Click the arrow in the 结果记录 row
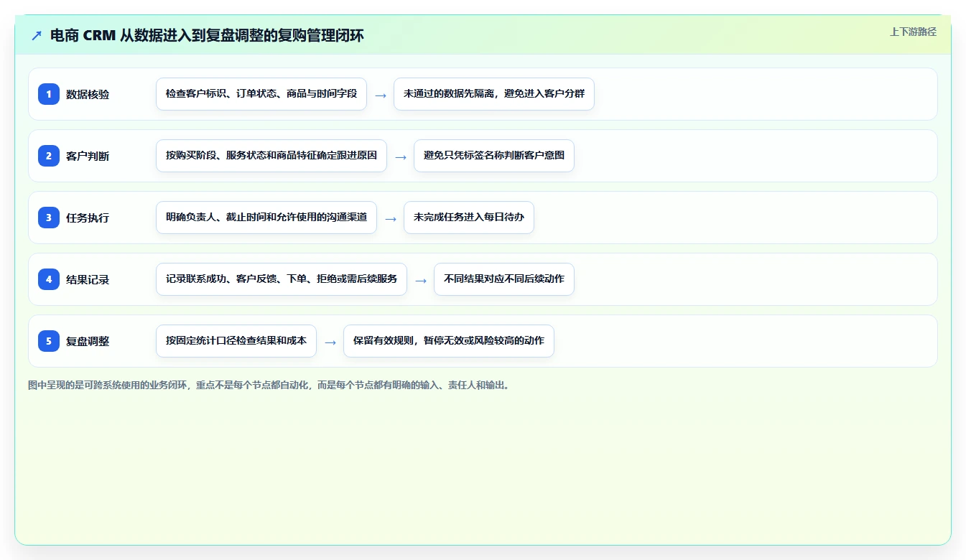Image resolution: width=966 pixels, height=560 pixels. (x=421, y=280)
